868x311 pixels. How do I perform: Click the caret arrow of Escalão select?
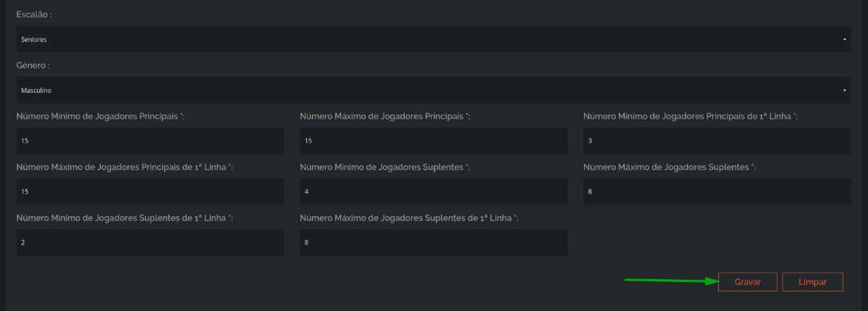coord(845,39)
